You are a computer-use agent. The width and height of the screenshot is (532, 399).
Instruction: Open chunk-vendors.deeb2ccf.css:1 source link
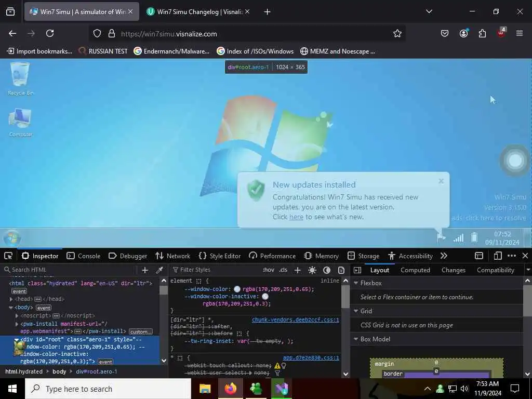(x=295, y=320)
